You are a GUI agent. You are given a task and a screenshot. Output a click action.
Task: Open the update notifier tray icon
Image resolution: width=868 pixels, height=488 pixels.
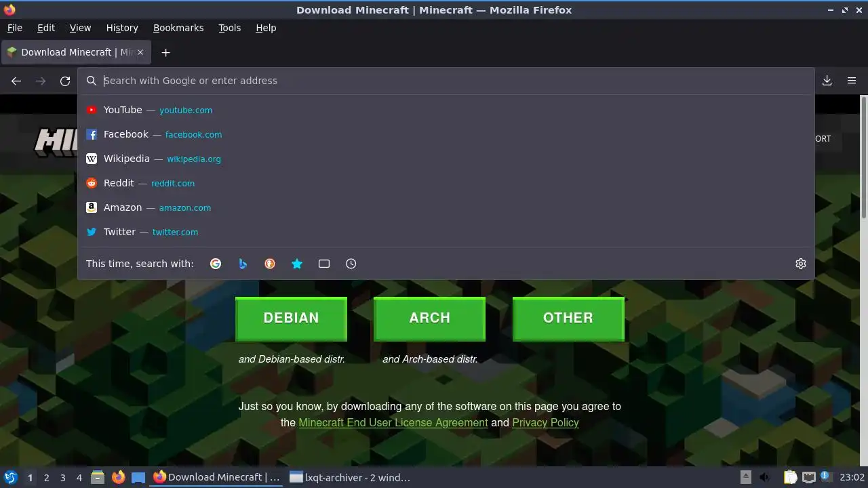click(x=826, y=477)
